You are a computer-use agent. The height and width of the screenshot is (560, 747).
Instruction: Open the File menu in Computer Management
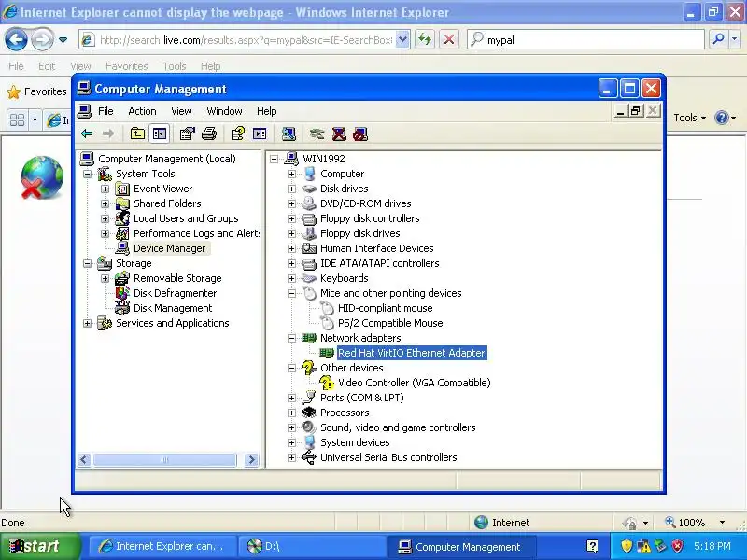[106, 111]
